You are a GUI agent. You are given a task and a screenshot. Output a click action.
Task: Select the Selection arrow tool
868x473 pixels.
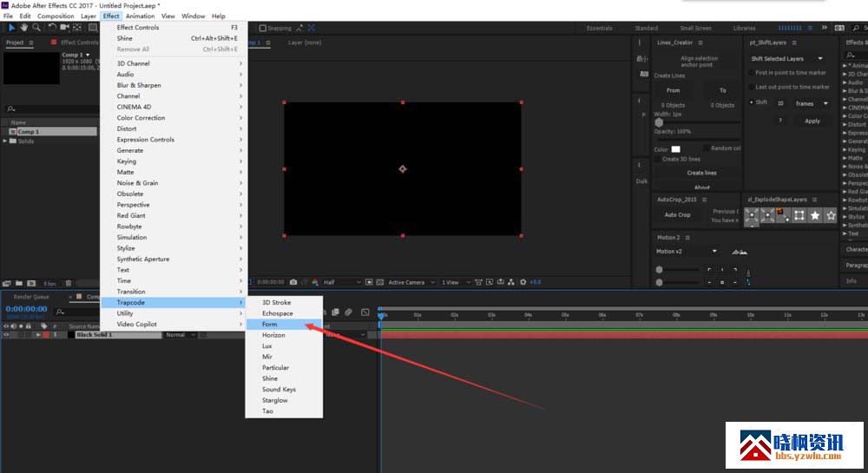coord(11,27)
